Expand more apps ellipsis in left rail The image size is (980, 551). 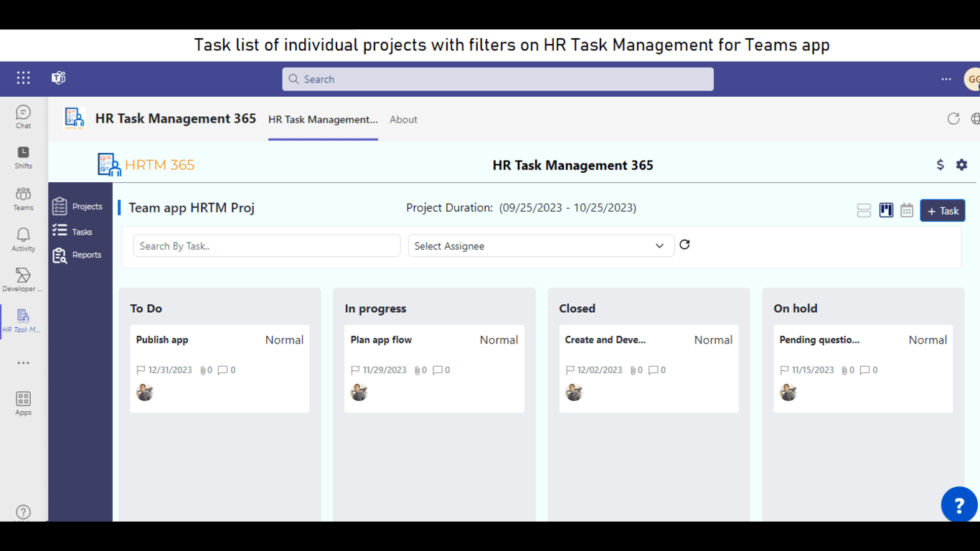click(x=23, y=363)
